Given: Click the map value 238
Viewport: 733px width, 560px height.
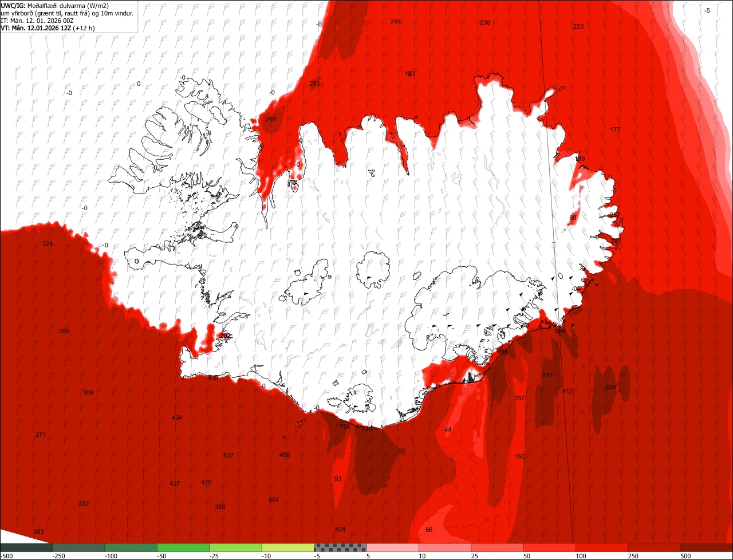Looking at the screenshot, I should [485, 22].
